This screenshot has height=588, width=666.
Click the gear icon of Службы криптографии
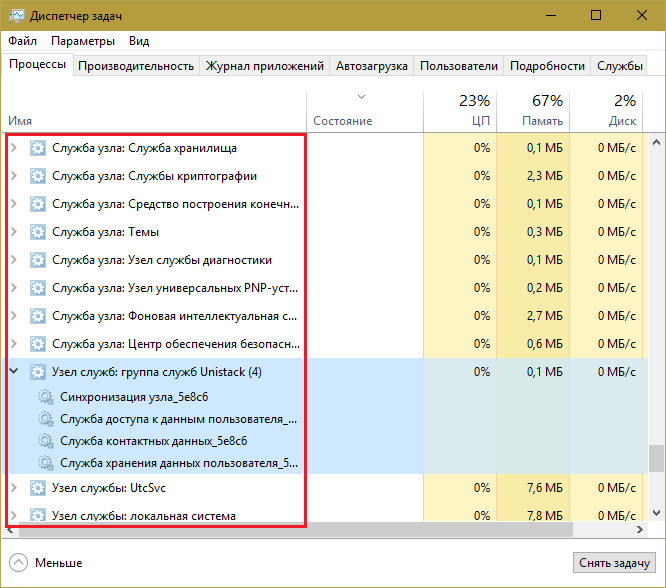click(x=38, y=176)
